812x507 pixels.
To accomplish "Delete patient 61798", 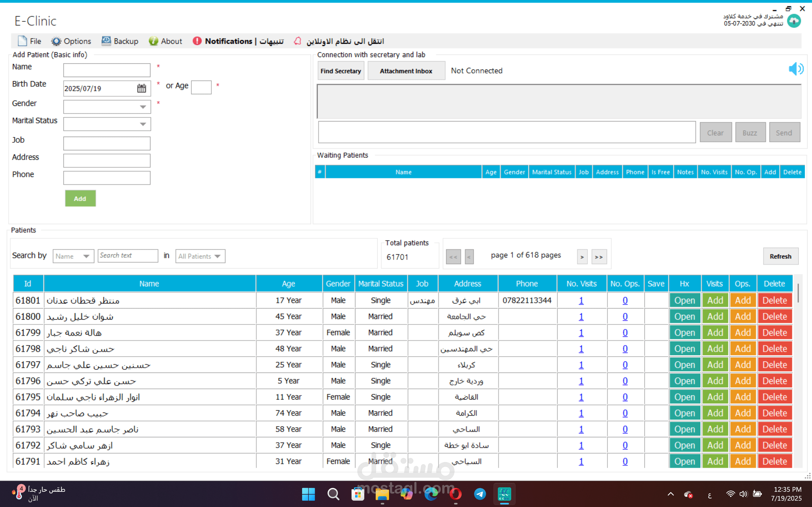I will pos(775,349).
